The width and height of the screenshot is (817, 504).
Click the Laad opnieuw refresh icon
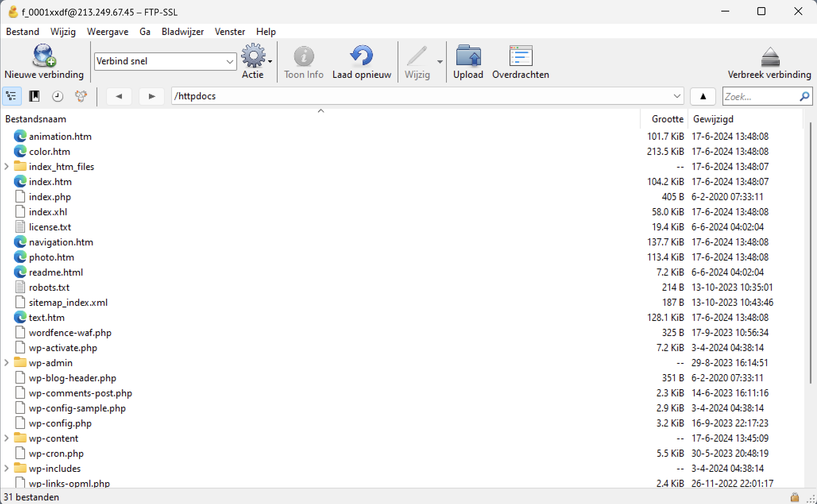[361, 56]
